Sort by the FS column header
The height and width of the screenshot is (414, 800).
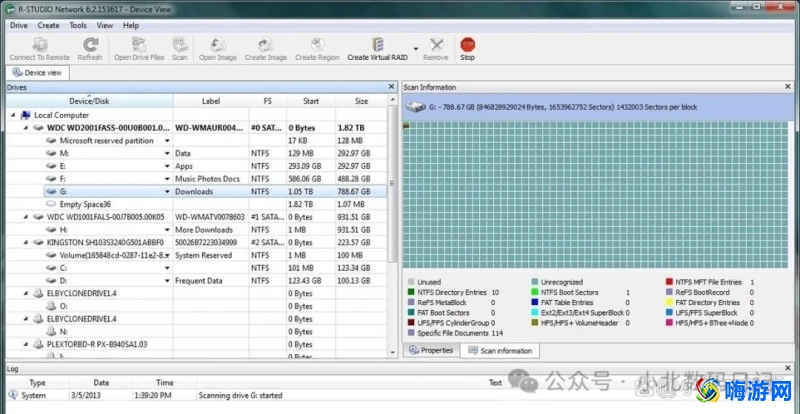point(267,101)
